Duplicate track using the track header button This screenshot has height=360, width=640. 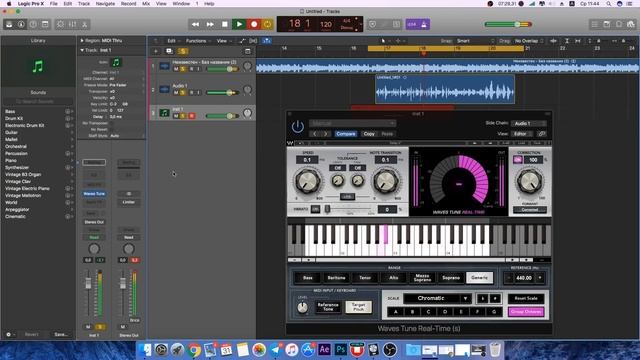tap(169, 51)
